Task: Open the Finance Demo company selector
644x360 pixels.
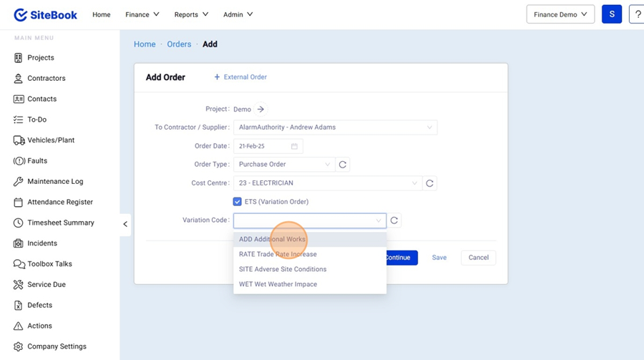Action: 560,14
